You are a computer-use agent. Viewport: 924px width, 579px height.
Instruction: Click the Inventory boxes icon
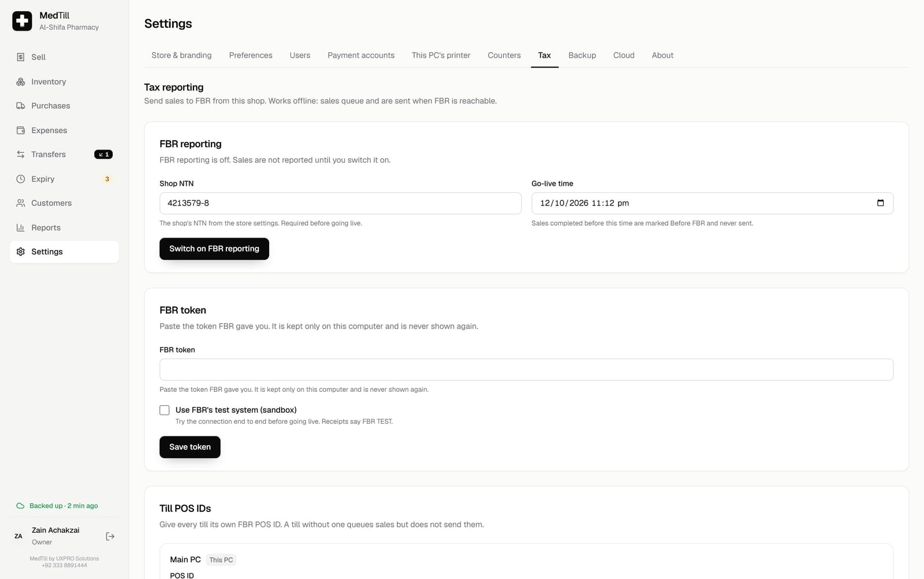point(21,82)
